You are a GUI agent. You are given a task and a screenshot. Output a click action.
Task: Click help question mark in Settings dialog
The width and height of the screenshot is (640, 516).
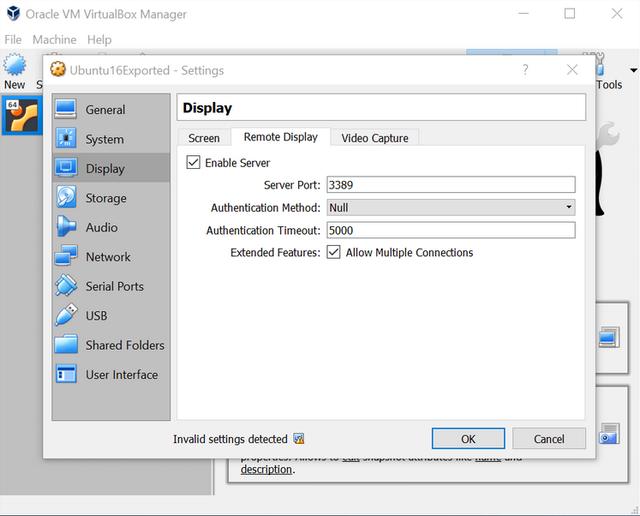pos(525,70)
